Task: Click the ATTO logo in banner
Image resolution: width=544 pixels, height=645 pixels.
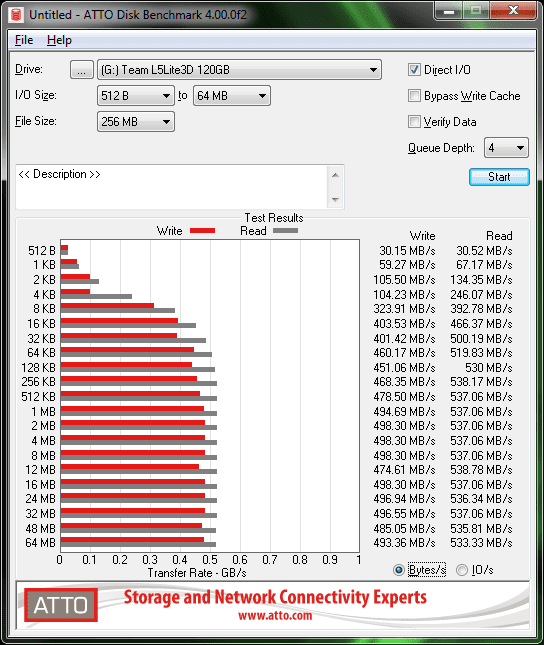Action: pos(61,605)
